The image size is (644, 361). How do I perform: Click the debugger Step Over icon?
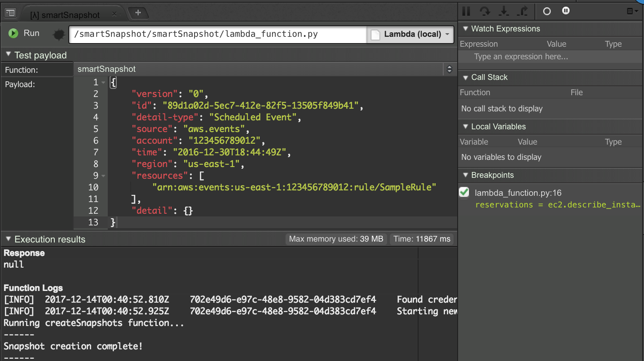point(485,11)
